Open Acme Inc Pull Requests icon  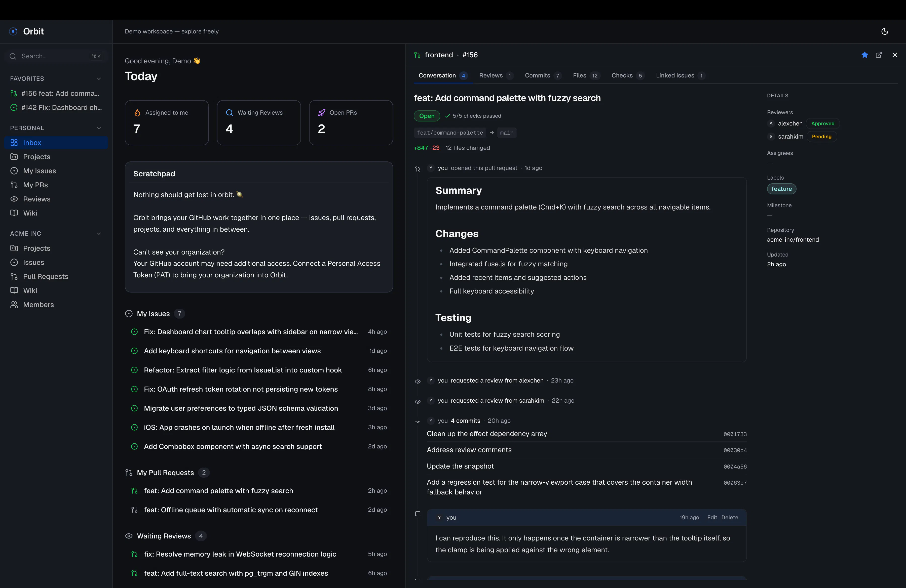pyautogui.click(x=14, y=276)
